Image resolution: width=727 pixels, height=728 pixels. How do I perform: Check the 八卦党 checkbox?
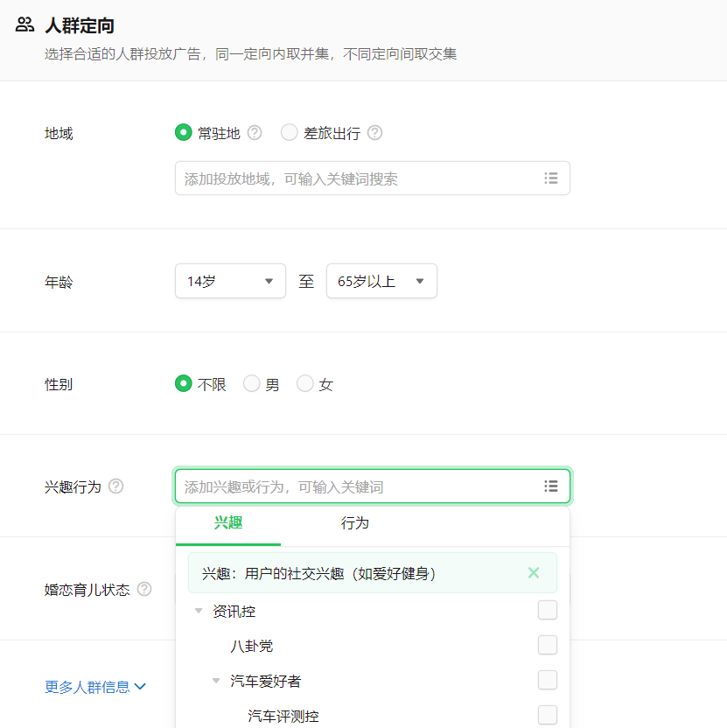[547, 645]
